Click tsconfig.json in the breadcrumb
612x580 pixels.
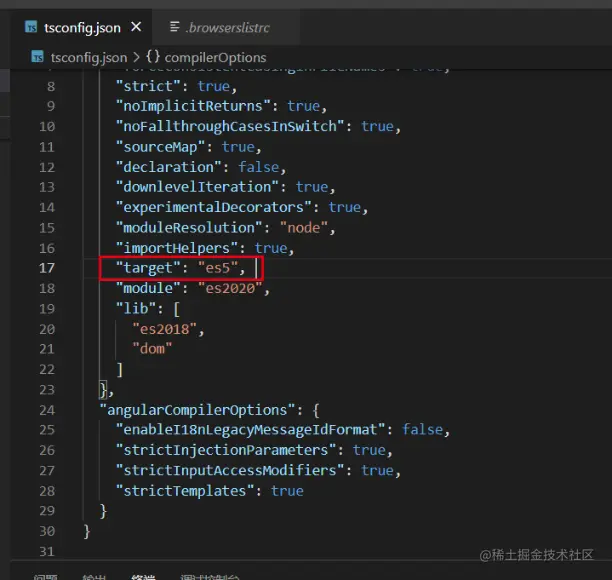click(89, 58)
